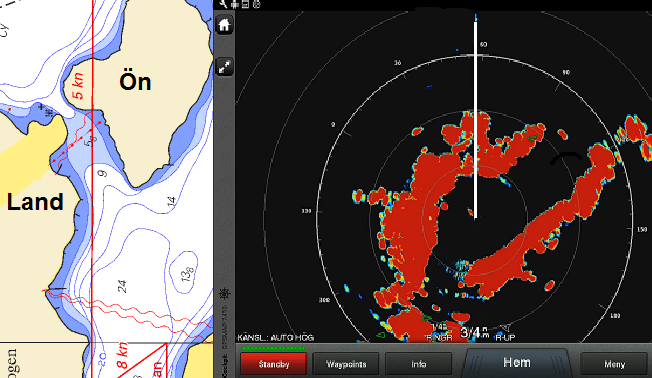Click the KÄNSL: AUTO HÖG gain label
This screenshot has width=652, height=378.
point(276,338)
